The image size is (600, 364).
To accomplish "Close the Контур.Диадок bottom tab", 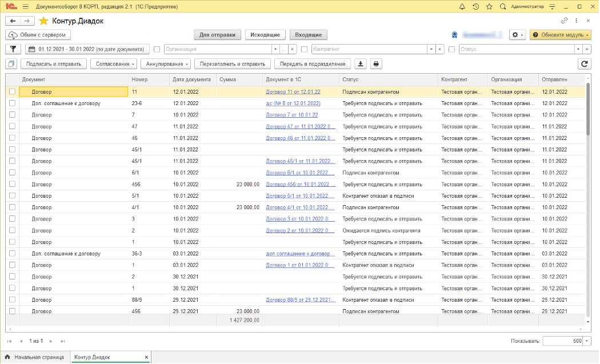I will pos(146,357).
